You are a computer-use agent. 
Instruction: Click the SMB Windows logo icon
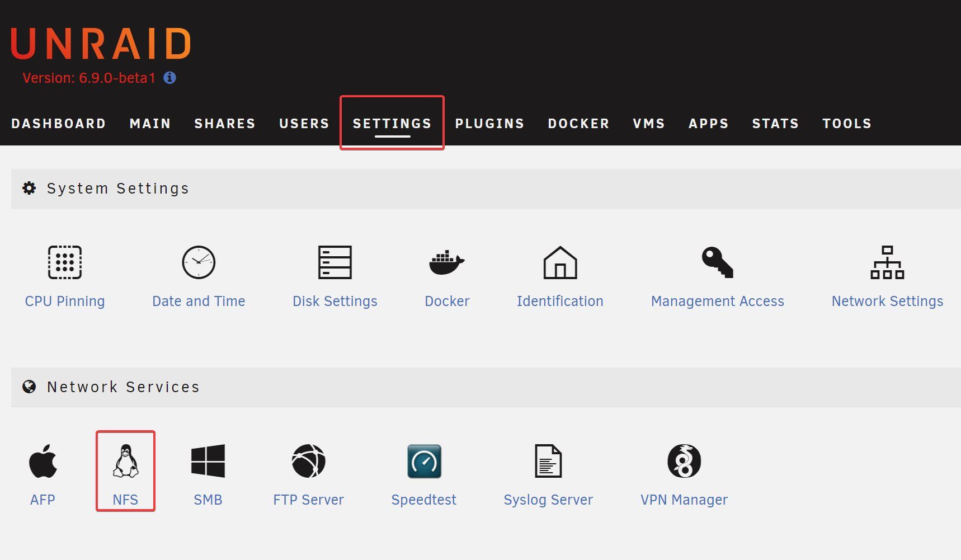pos(208,461)
